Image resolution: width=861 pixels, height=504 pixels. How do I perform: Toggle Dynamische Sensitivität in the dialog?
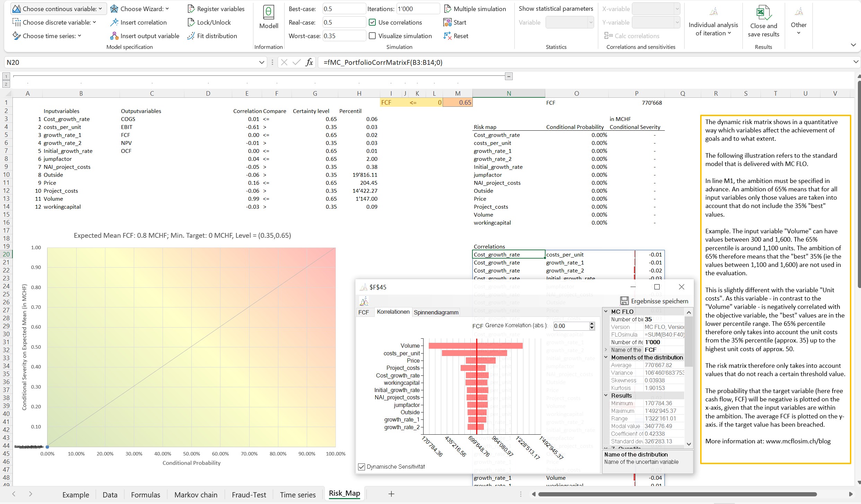[x=362, y=467]
